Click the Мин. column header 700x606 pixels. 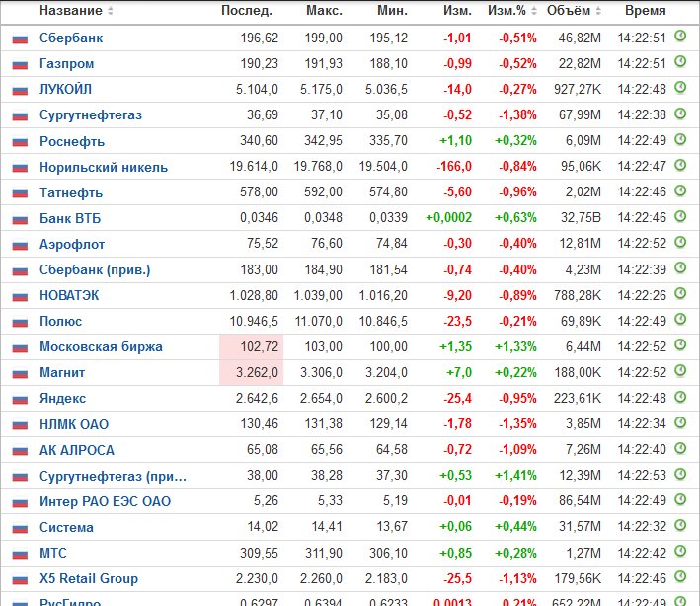click(x=392, y=11)
